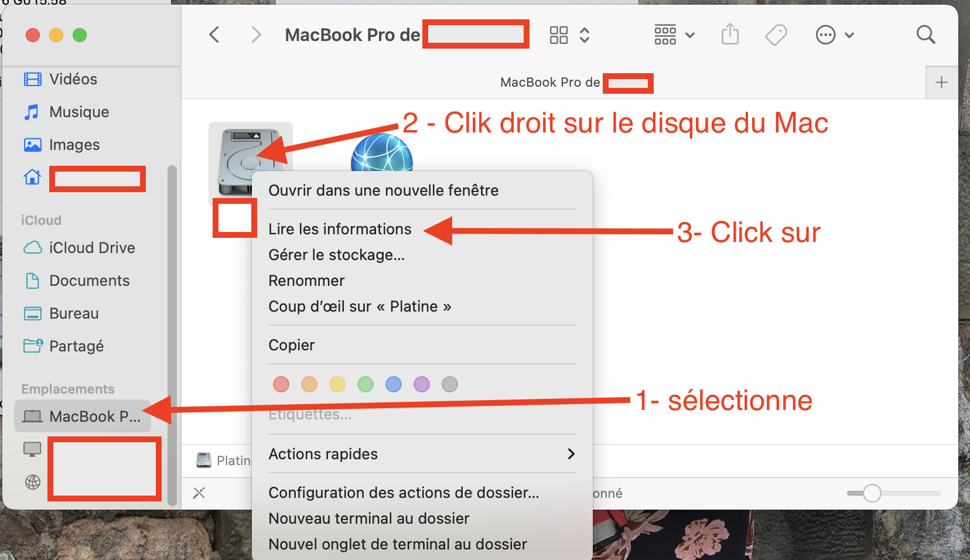The image size is (970, 560).
Task: Open the Share toolbar icon
Action: [x=730, y=34]
